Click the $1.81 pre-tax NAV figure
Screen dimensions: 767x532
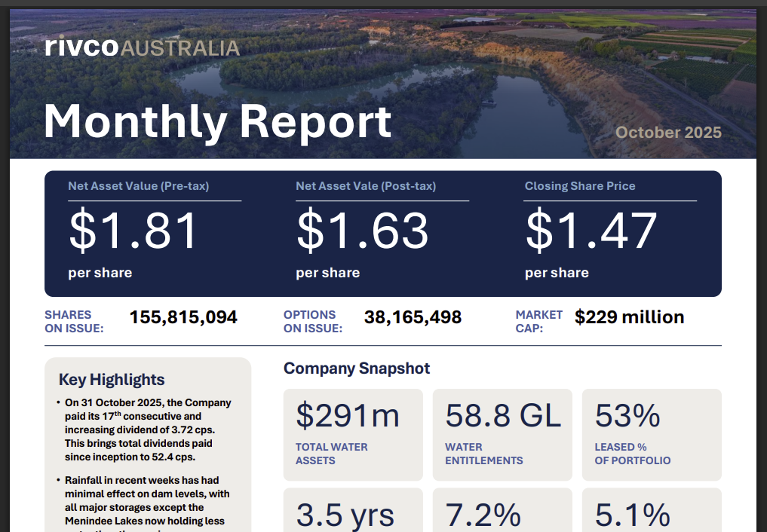(x=133, y=231)
